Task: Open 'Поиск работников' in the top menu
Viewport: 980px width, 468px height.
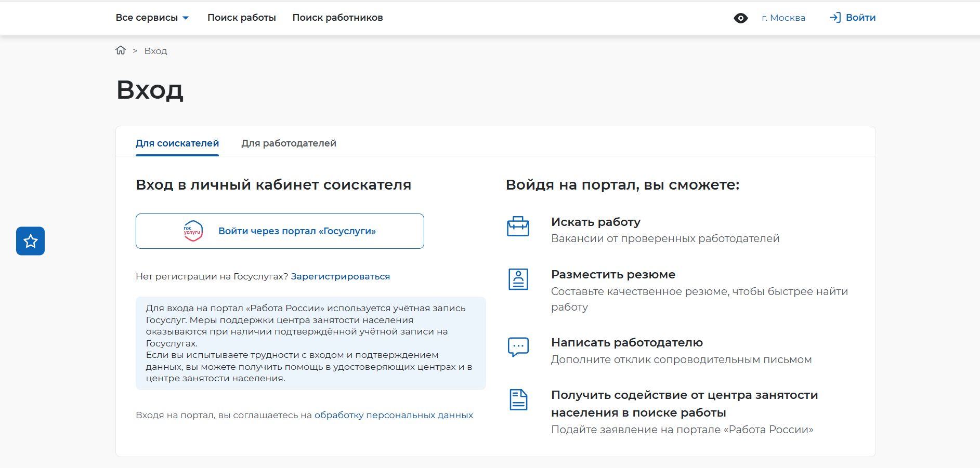Action: [x=337, y=18]
